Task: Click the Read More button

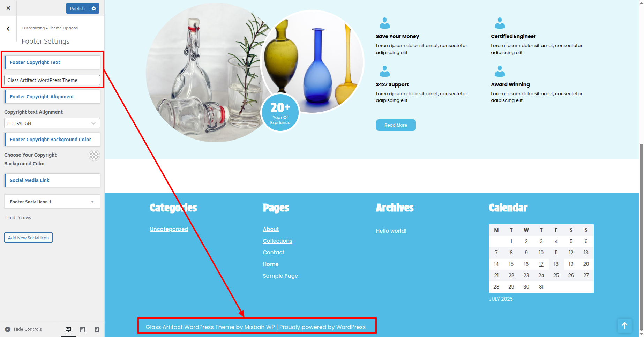Action: coord(396,125)
